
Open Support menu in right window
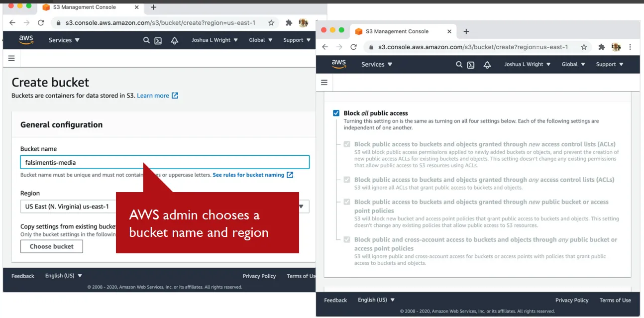coord(609,64)
